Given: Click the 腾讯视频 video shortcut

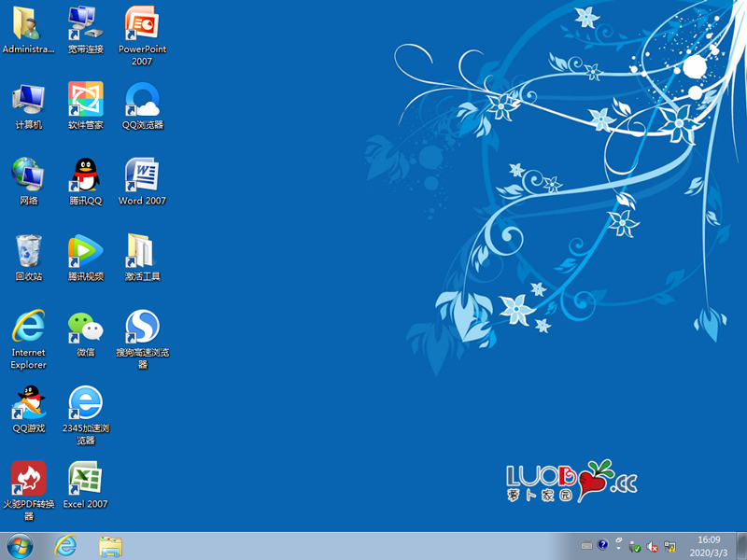Looking at the screenshot, I should tap(85, 251).
